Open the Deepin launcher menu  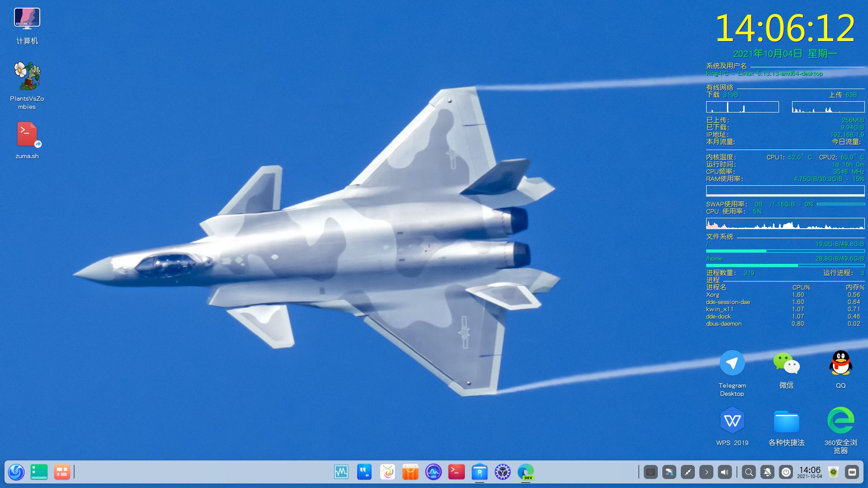pos(16,472)
